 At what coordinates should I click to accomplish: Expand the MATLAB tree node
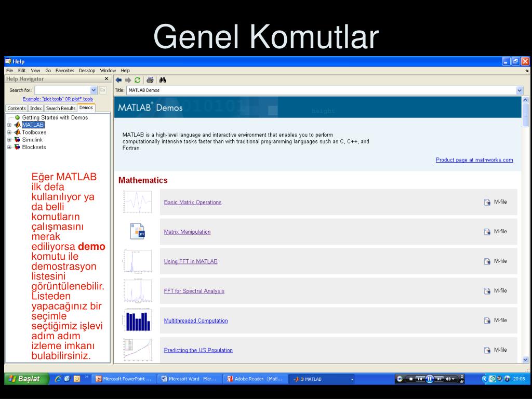pos(9,125)
